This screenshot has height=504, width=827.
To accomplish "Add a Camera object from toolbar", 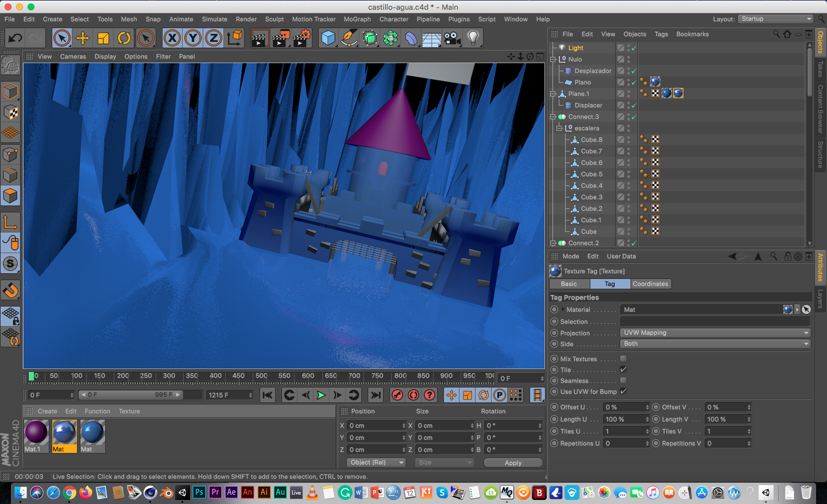I will pyautogui.click(x=453, y=38).
